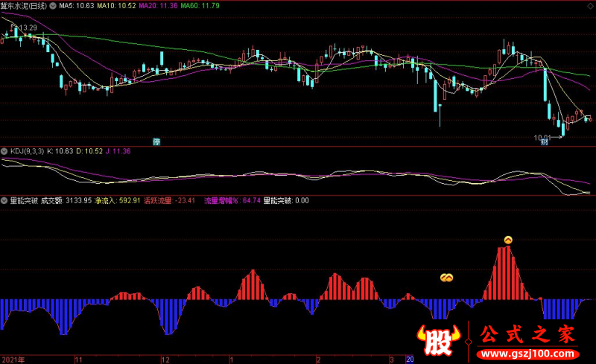The height and width of the screenshot is (364, 596).
Task: Select the 净流入: 592.91 value
Action: [118, 201]
